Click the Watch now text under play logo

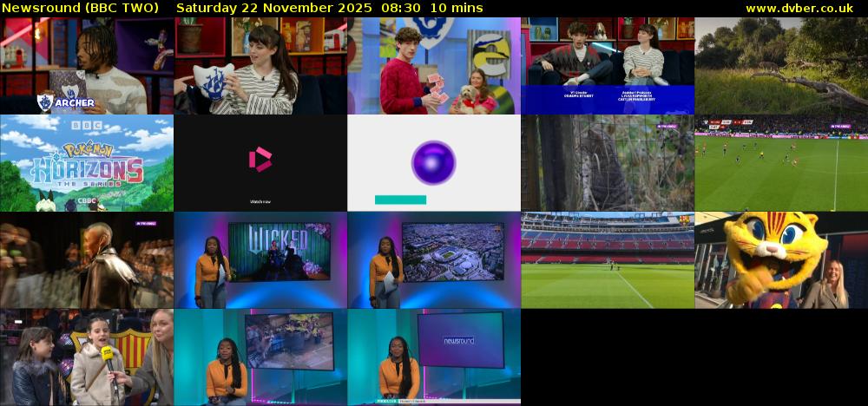pyautogui.click(x=260, y=202)
